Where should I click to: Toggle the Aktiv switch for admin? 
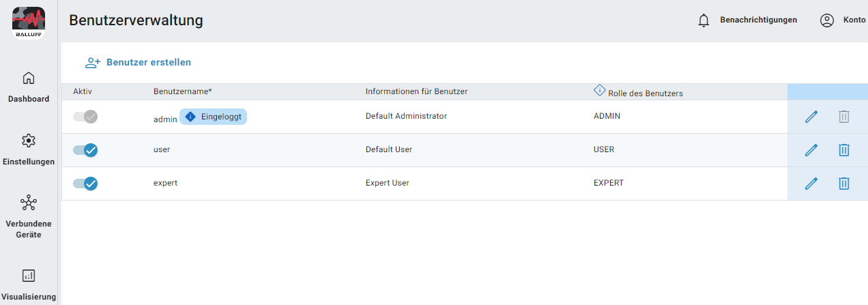click(x=85, y=117)
